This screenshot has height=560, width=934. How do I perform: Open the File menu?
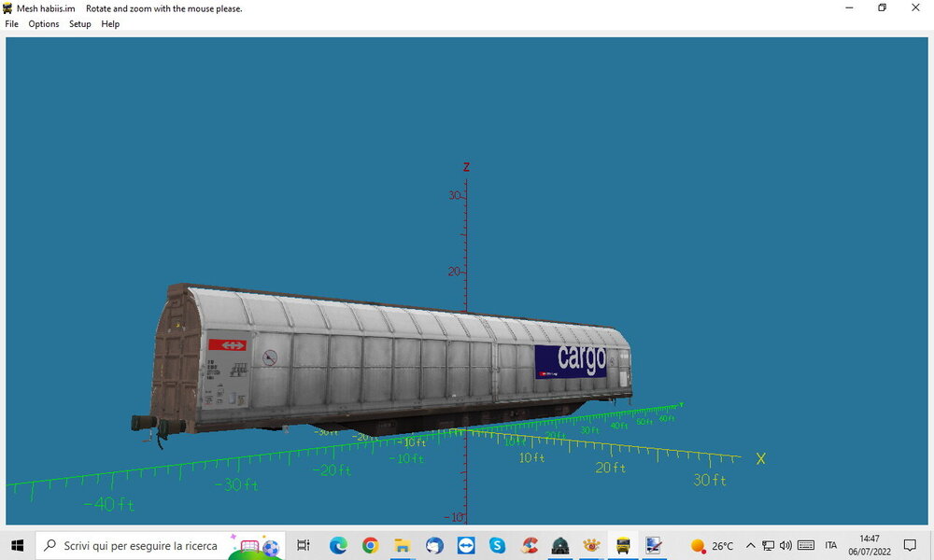[11, 24]
